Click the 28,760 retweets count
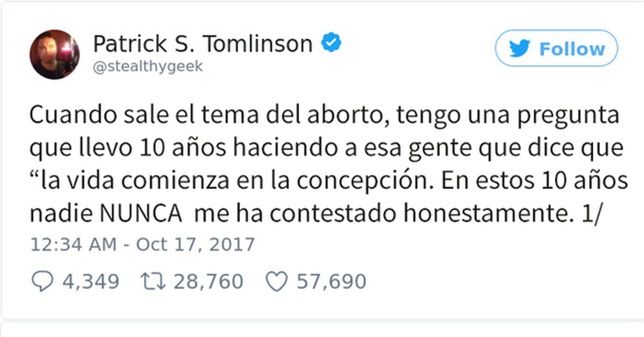The height and width of the screenshot is (337, 644). point(208,281)
